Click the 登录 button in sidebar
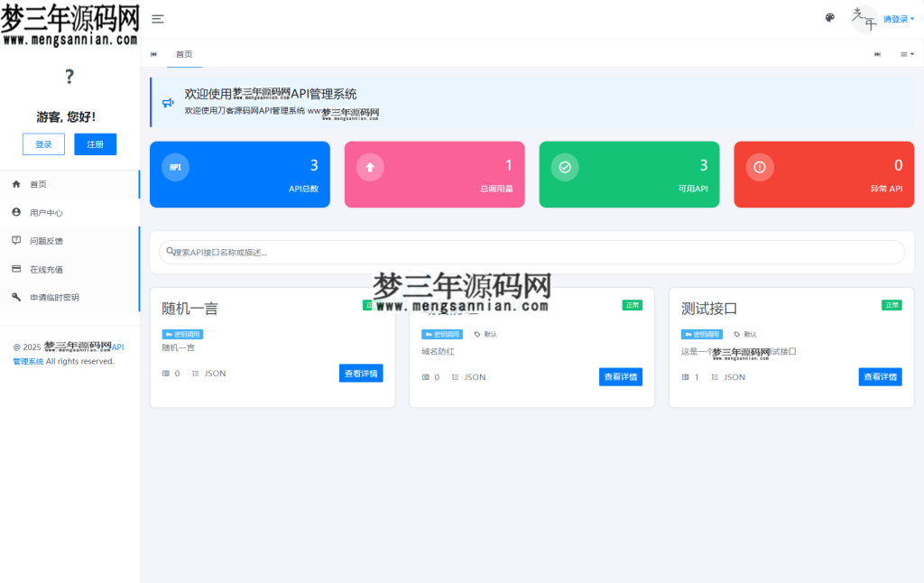924x583 pixels. 43,144
